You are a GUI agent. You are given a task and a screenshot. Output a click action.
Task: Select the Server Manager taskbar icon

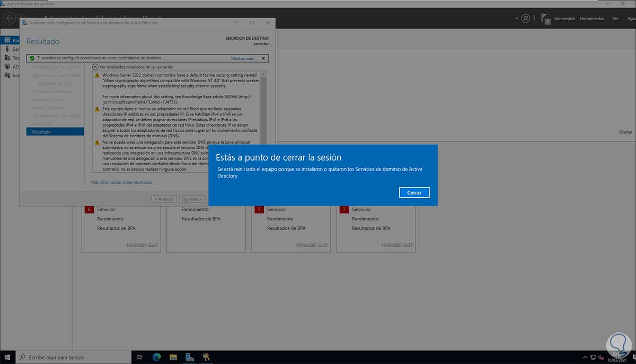[189, 357]
